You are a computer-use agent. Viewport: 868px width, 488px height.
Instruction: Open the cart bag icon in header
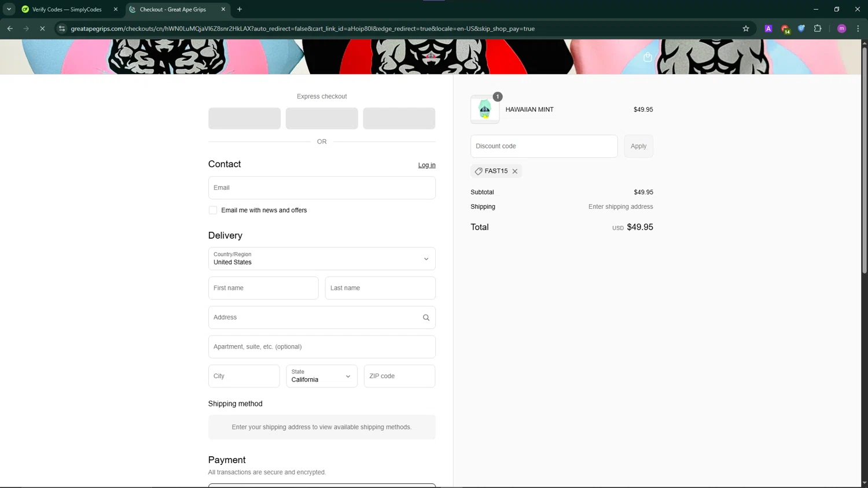648,57
